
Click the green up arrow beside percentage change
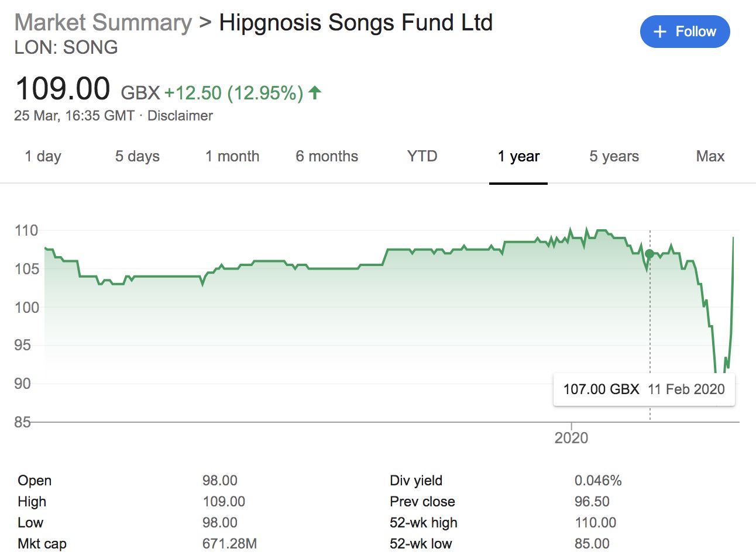[315, 92]
